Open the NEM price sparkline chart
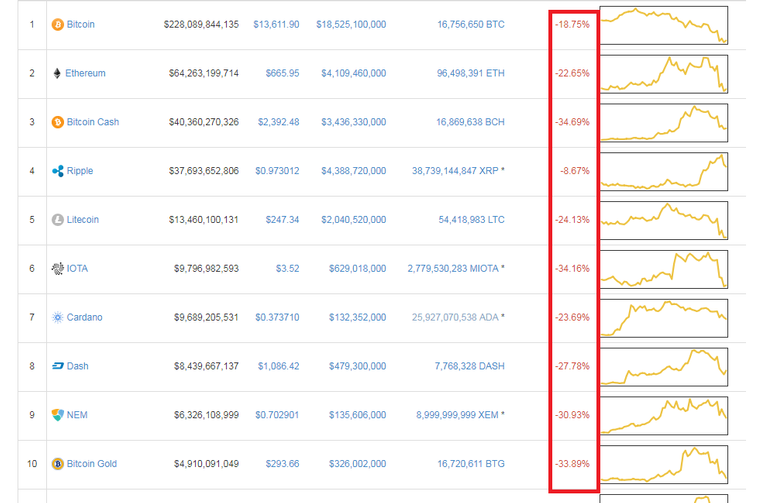 664,416
